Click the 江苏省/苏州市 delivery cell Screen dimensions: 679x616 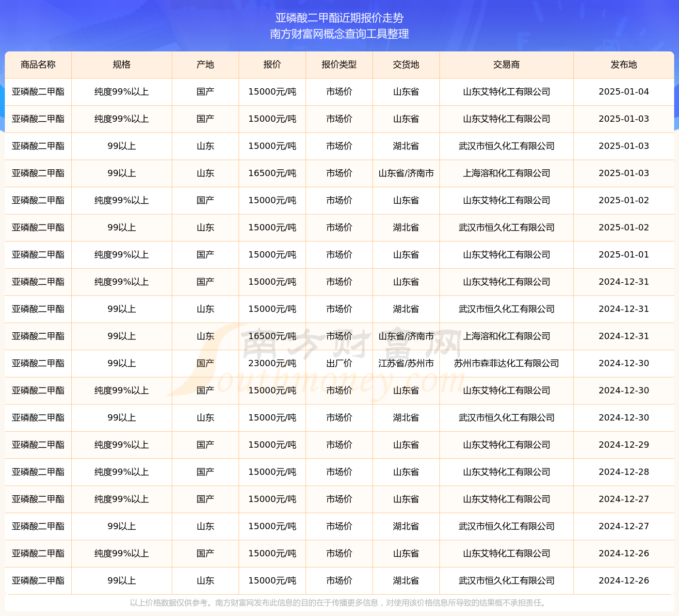coord(406,363)
